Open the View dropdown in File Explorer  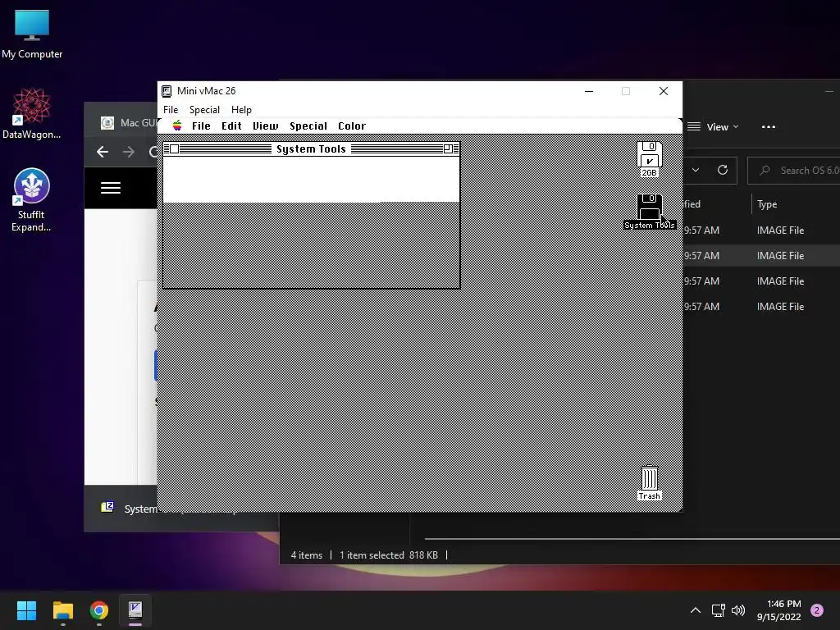tap(714, 127)
